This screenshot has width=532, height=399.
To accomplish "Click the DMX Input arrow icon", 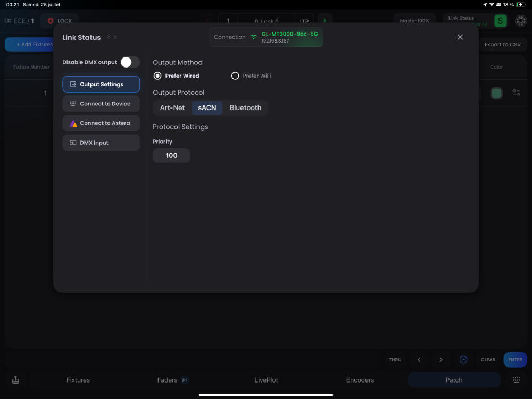I will click(x=73, y=143).
